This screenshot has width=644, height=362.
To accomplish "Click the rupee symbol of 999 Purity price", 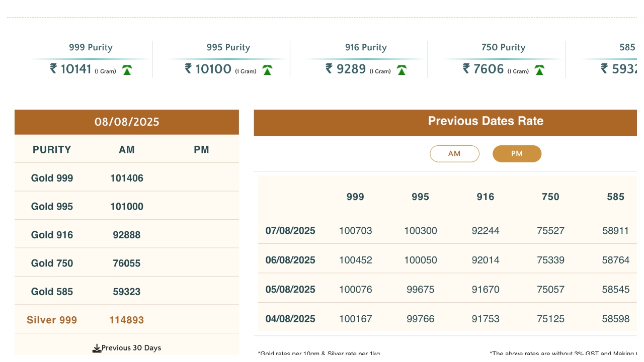I will tap(53, 68).
